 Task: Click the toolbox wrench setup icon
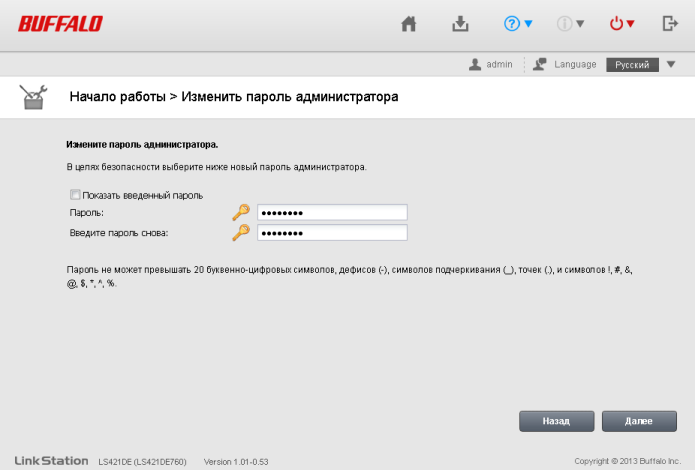(x=33, y=97)
